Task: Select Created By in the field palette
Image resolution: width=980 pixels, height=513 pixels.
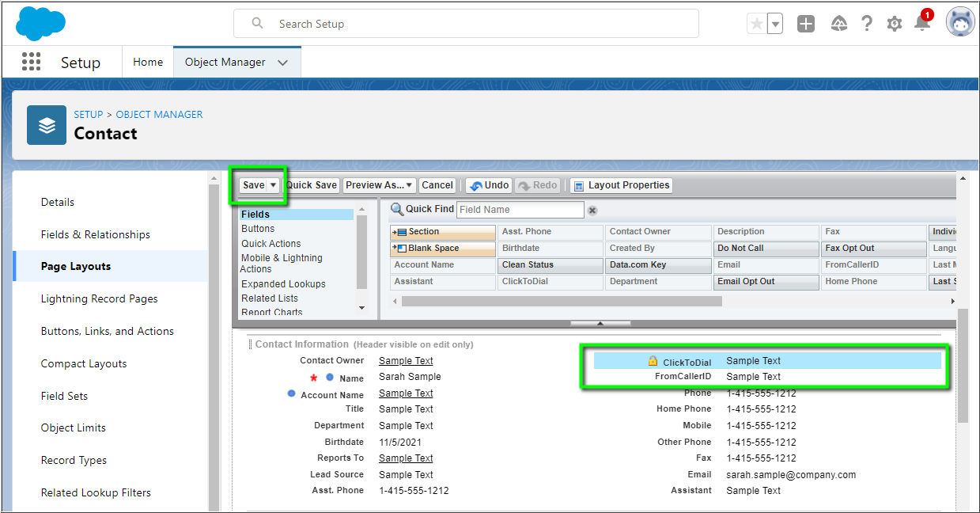Action: click(658, 249)
